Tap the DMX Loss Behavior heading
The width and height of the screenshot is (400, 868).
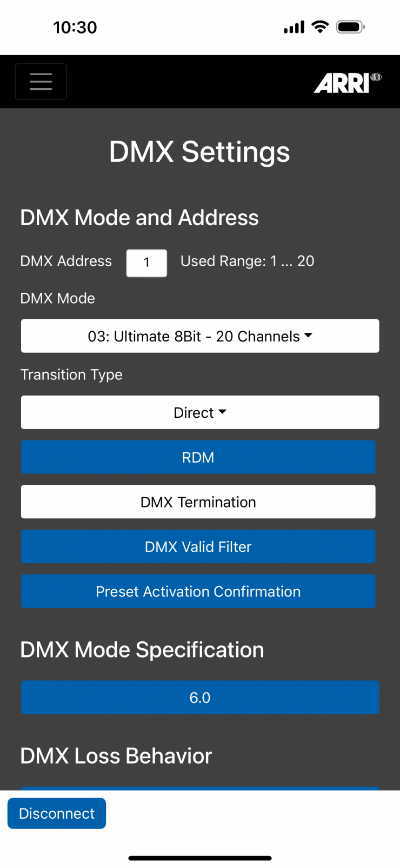coord(116,756)
